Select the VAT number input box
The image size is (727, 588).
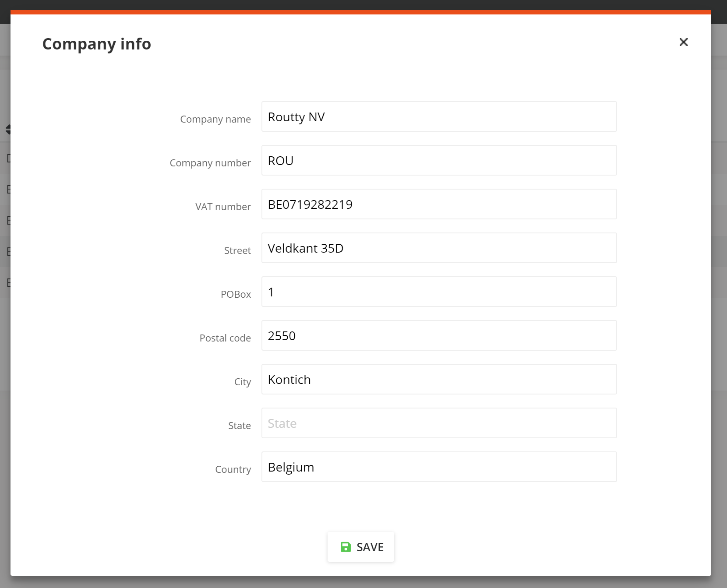(439, 204)
